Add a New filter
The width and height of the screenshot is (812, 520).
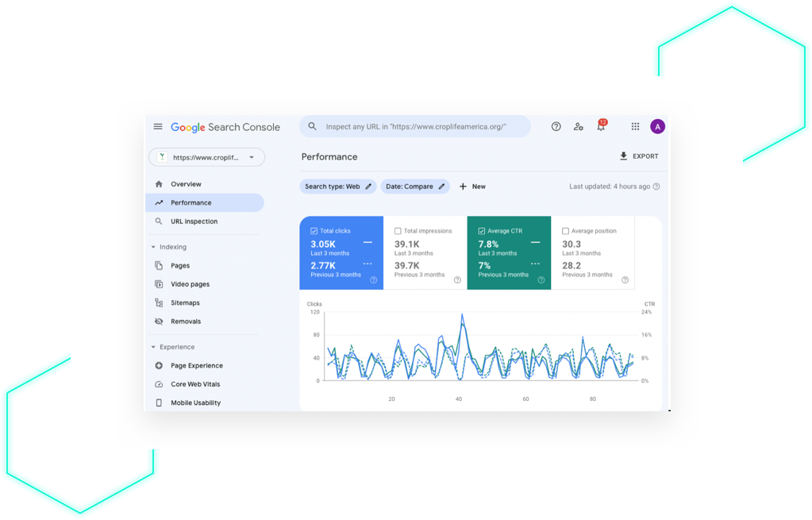click(472, 187)
